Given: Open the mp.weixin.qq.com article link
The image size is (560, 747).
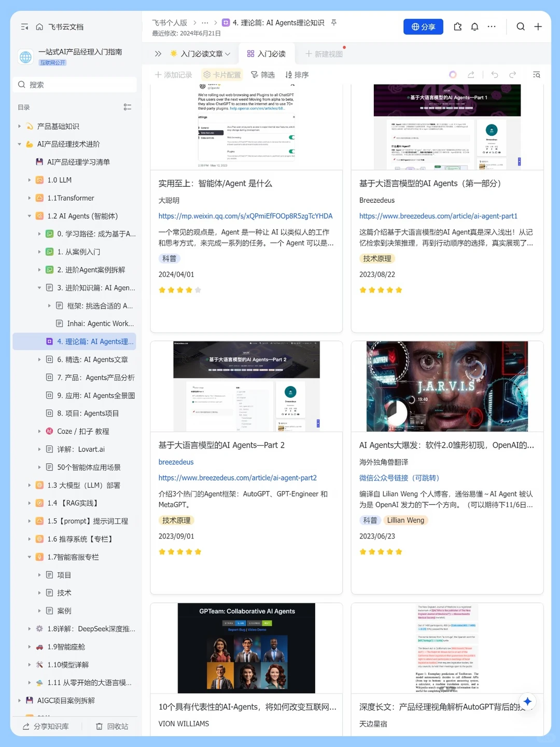Looking at the screenshot, I should point(245,216).
